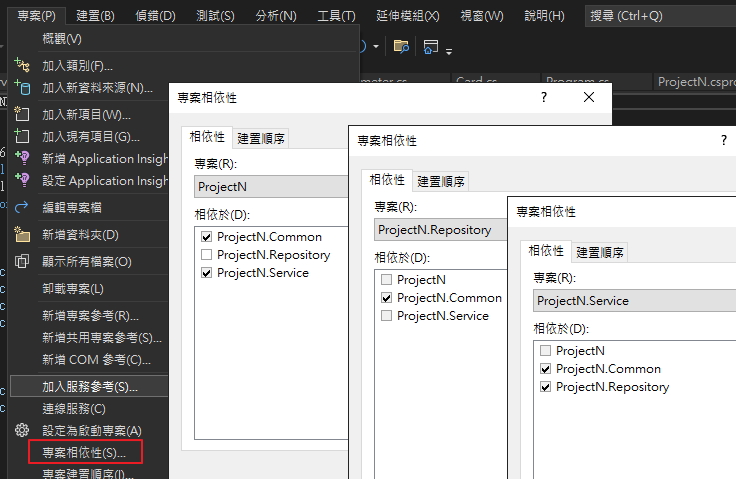Check ProjectN.Service in ProjectN.Repository dialog
This screenshot has height=479, width=736.
tap(386, 316)
